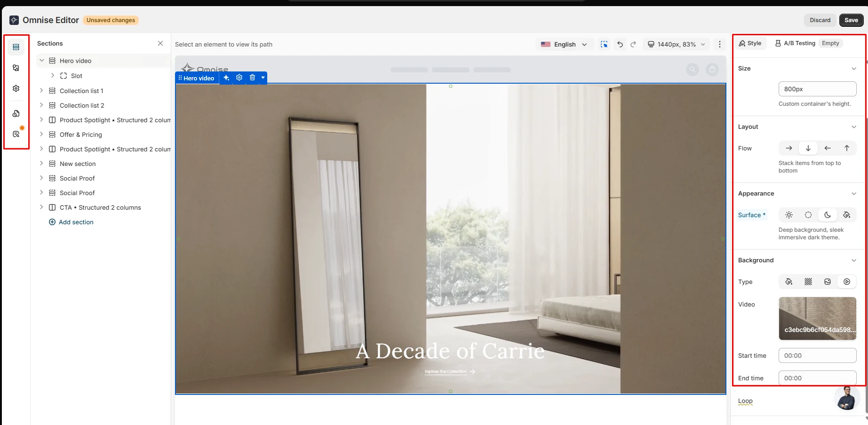Image resolution: width=868 pixels, height=425 pixels.
Task: Set flow to top-to-bottom down arrow
Action: coord(808,148)
